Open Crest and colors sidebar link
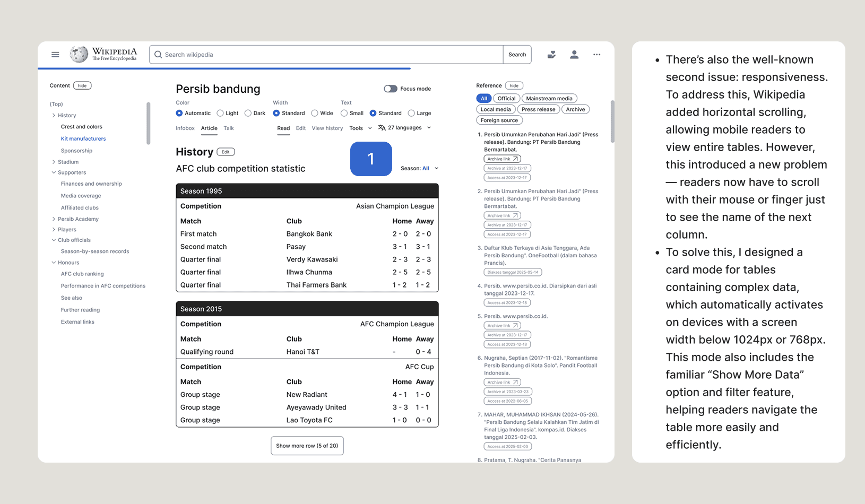The width and height of the screenshot is (865, 504). point(82,127)
